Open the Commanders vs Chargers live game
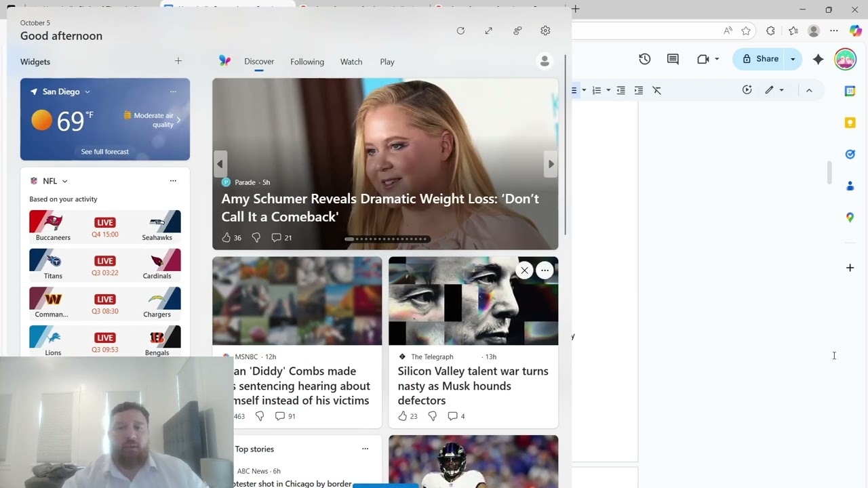868x488 pixels. tap(105, 304)
